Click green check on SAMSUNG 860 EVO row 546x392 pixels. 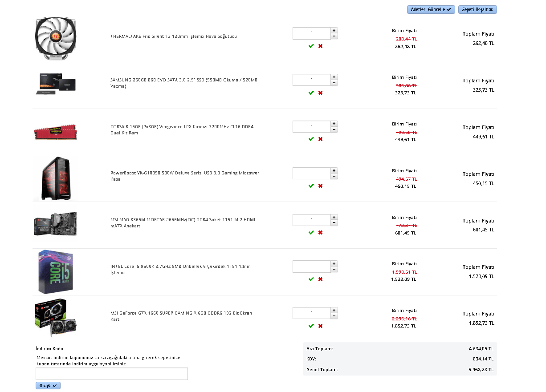coord(311,93)
